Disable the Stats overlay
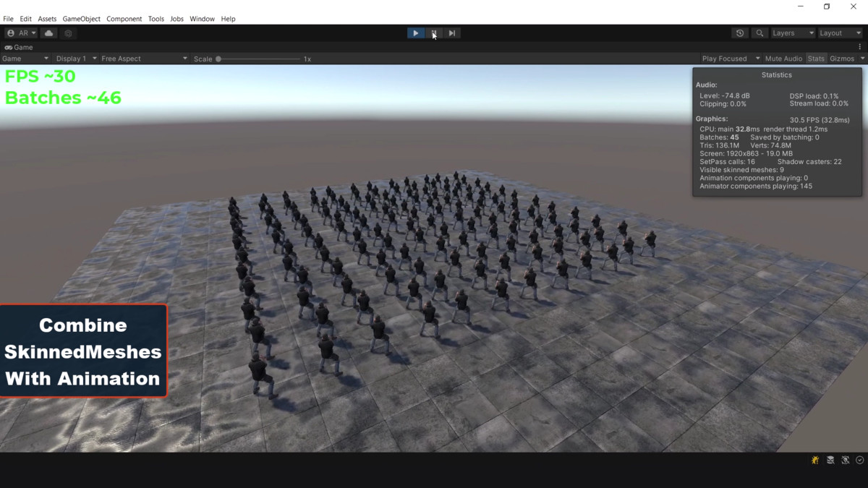868x488 pixels. (816, 58)
